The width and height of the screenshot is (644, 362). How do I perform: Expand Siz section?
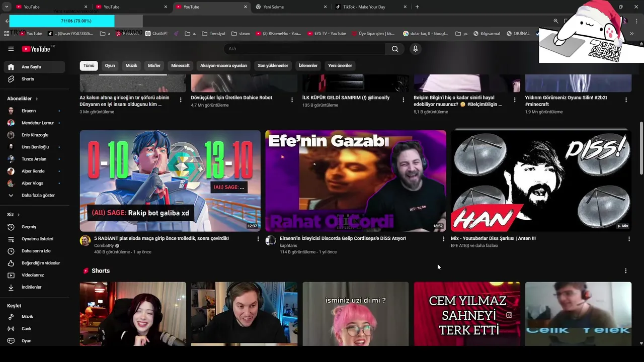tap(13, 215)
